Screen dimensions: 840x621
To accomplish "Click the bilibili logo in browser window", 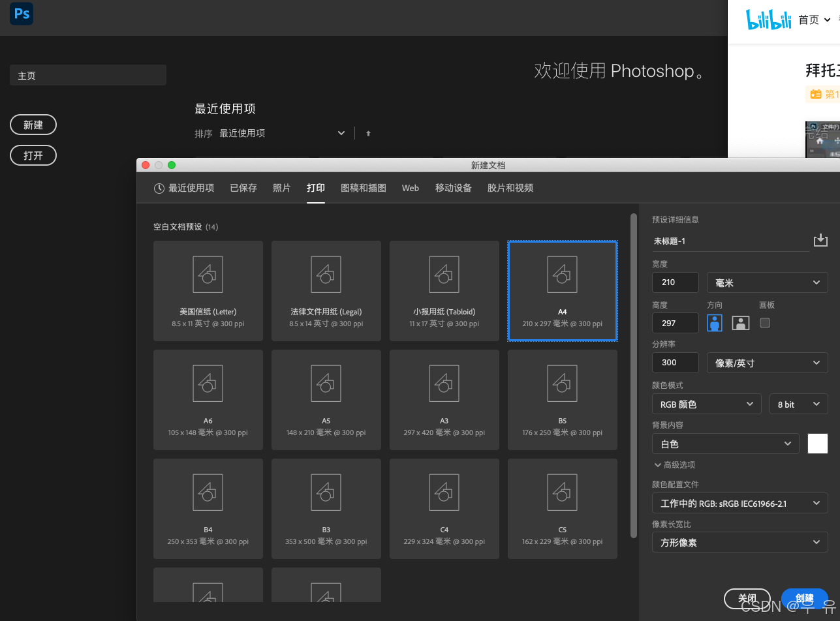I will click(x=769, y=20).
